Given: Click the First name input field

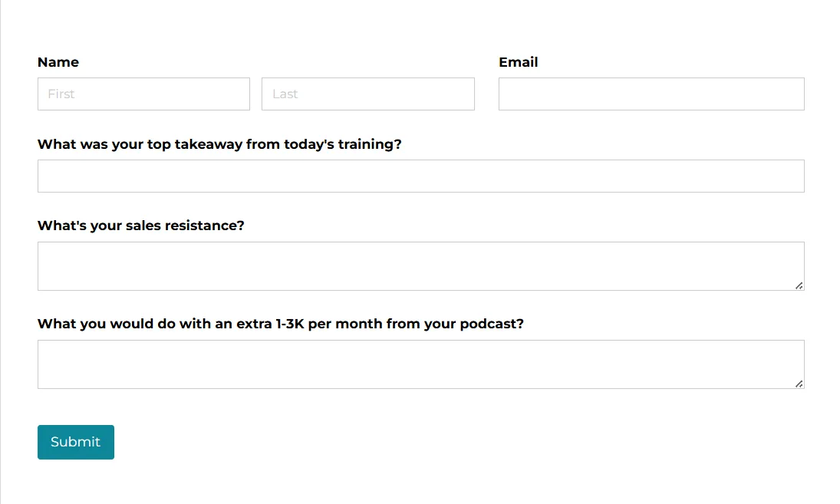Looking at the screenshot, I should (143, 94).
